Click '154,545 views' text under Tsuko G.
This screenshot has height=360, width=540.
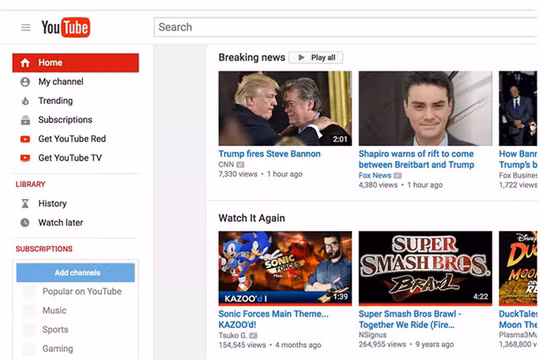pyautogui.click(x=242, y=345)
